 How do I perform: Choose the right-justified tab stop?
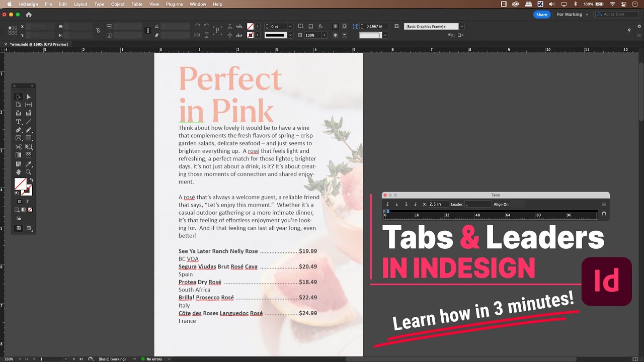406,204
